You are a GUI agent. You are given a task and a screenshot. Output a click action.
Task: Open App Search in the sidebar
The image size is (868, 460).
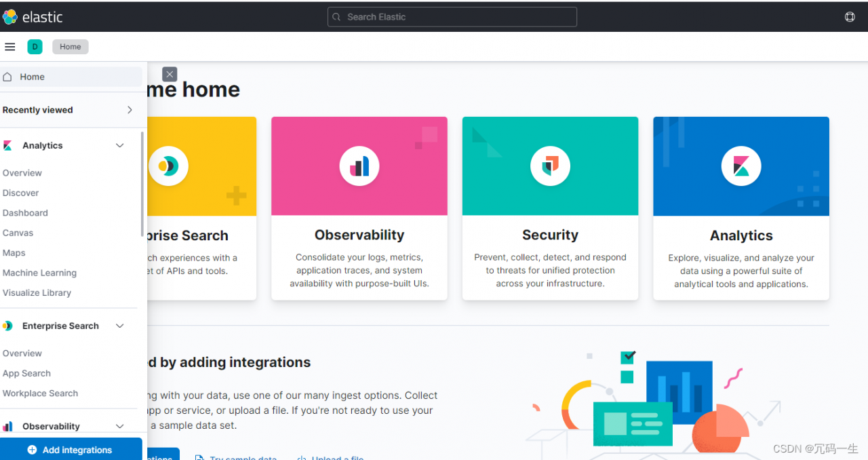pyautogui.click(x=26, y=373)
